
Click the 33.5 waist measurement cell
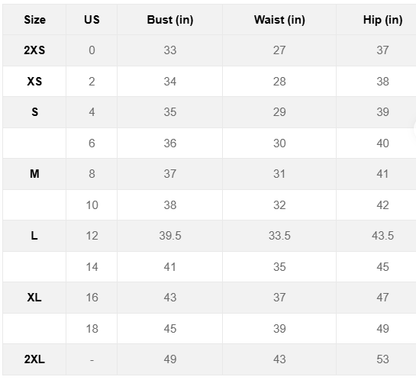pos(279,236)
